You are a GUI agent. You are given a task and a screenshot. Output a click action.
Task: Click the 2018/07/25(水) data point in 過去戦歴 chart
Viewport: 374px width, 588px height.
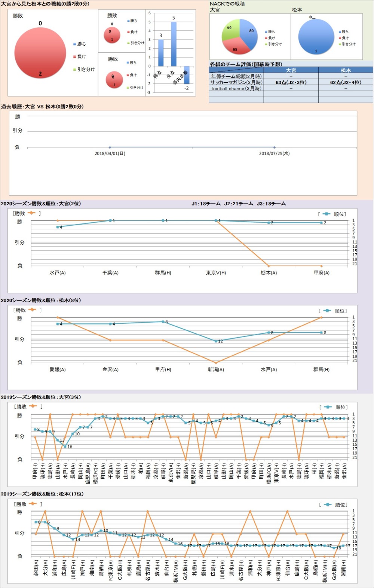pos(275,147)
